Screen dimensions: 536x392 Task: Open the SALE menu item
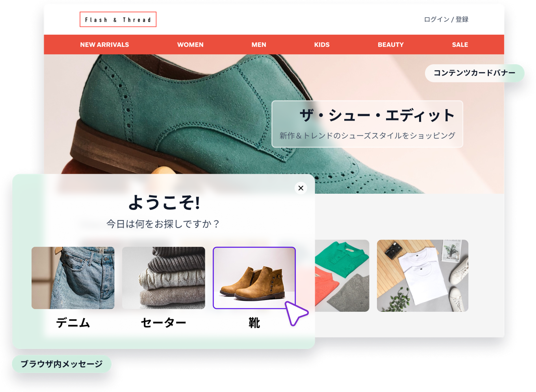click(460, 45)
